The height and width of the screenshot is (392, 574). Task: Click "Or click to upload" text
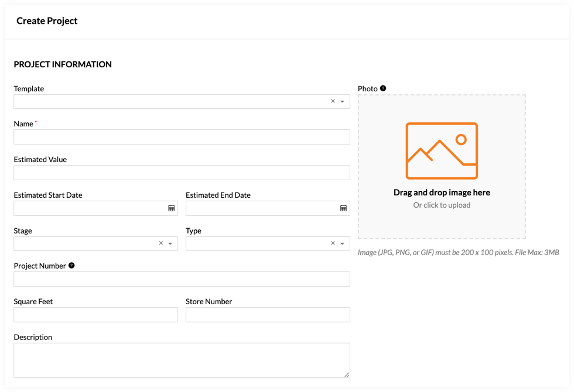tap(442, 205)
